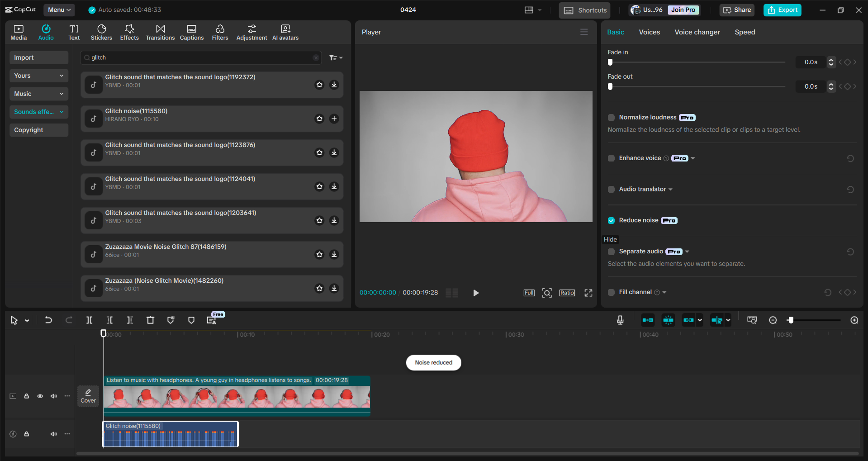Split the clip with the split tool
This screenshot has width=868, height=461.
[89, 320]
